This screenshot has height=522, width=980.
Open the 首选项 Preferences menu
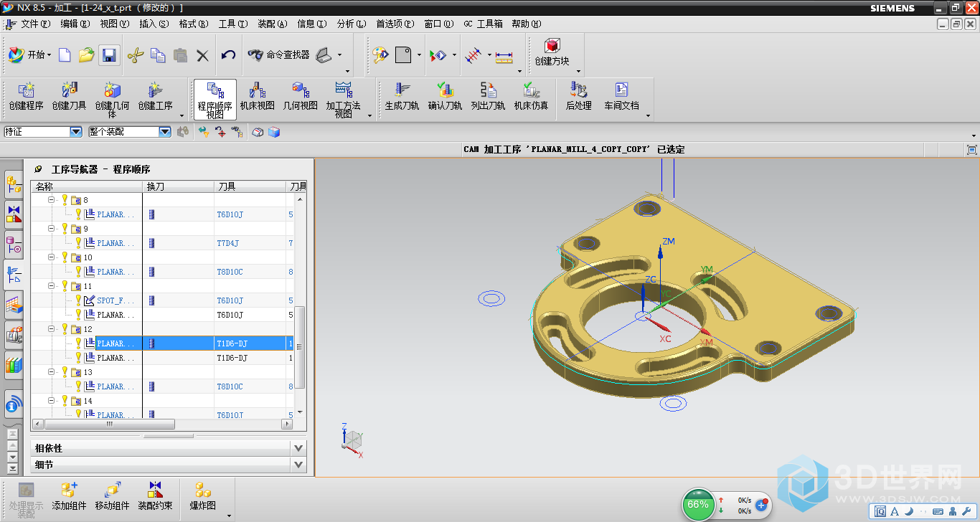[395, 24]
